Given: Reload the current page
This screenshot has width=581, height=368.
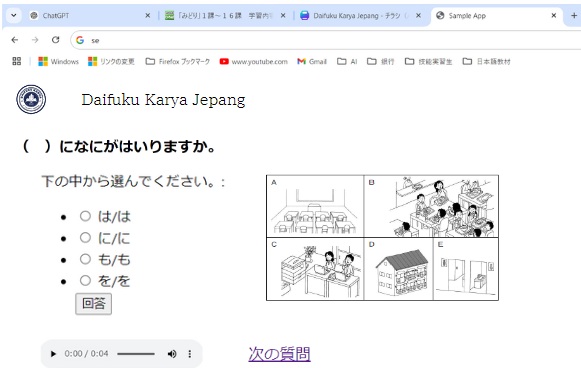Looking at the screenshot, I should tap(56, 40).
